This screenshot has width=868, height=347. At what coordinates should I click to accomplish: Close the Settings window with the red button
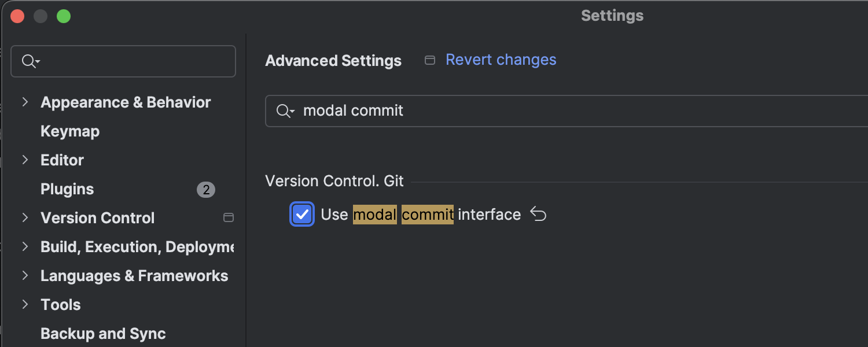coord(17,16)
